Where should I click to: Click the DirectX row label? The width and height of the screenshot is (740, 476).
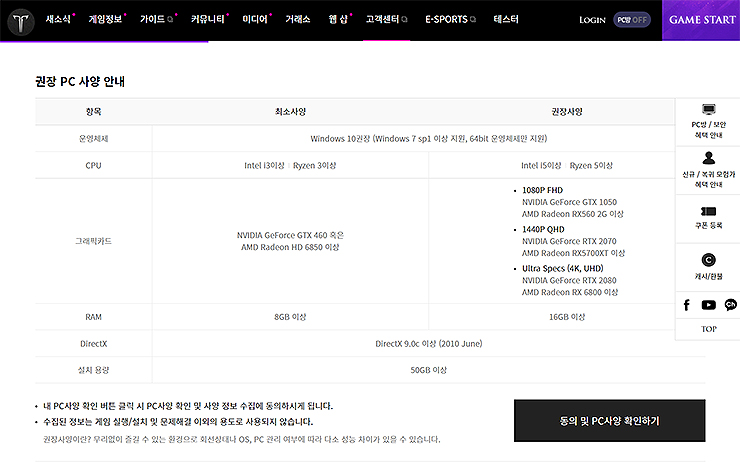pos(93,344)
